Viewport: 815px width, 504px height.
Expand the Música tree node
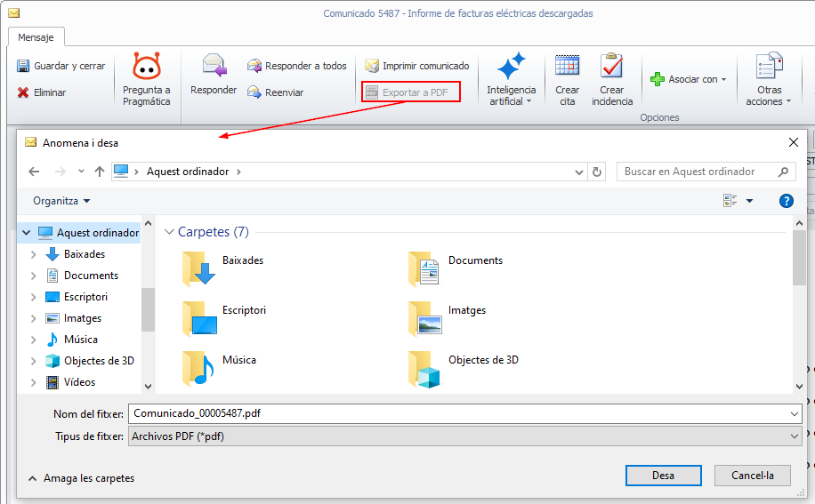pos(33,340)
